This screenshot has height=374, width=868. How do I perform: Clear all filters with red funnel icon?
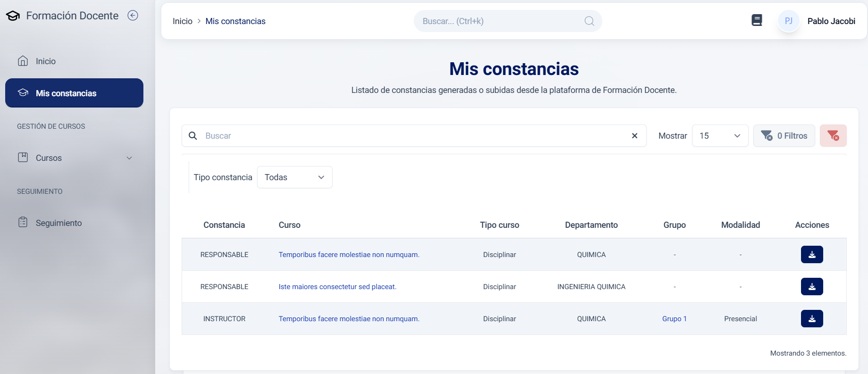(x=833, y=136)
